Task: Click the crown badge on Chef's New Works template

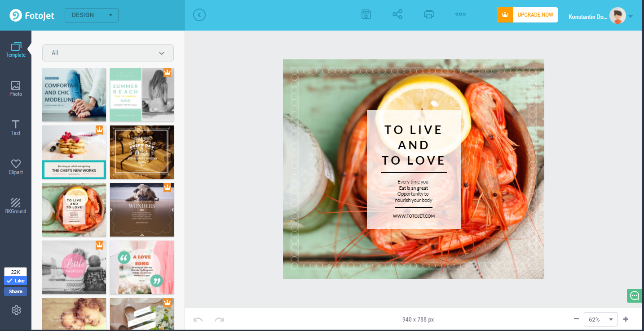Action: pos(100,130)
